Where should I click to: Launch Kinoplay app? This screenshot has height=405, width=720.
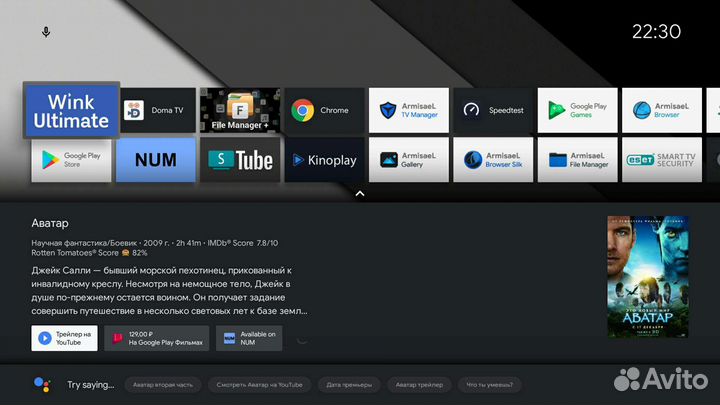coord(324,160)
